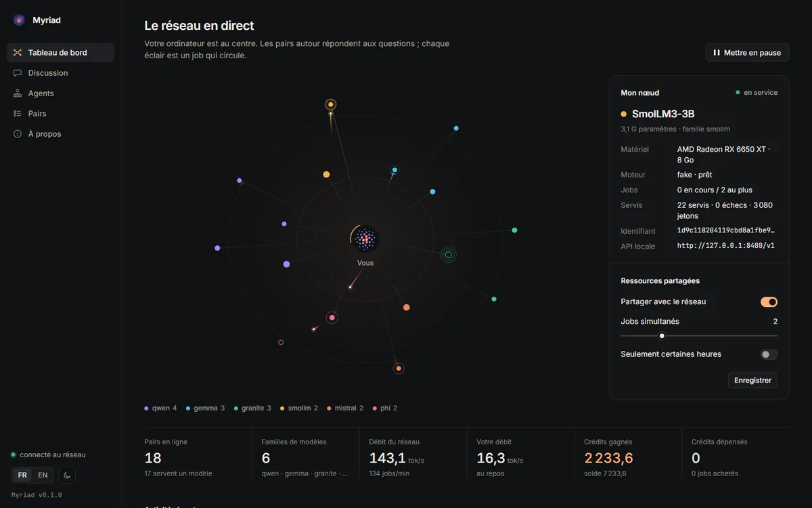
Task: Open the Tableau de bord section
Action: (61, 53)
